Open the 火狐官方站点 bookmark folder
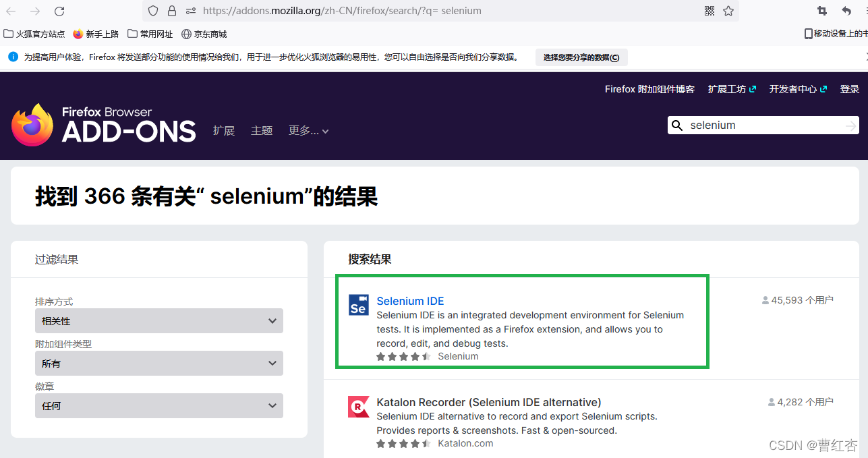The image size is (868, 458). (34, 34)
